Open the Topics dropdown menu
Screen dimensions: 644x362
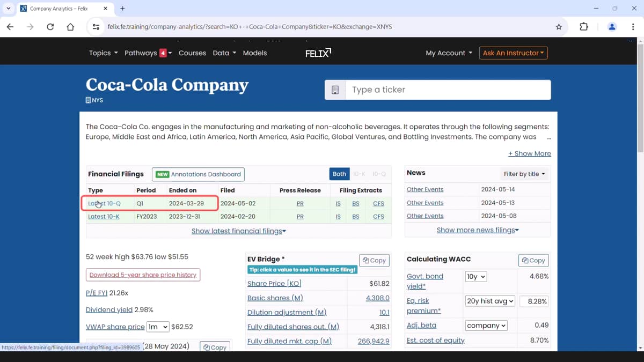click(103, 53)
